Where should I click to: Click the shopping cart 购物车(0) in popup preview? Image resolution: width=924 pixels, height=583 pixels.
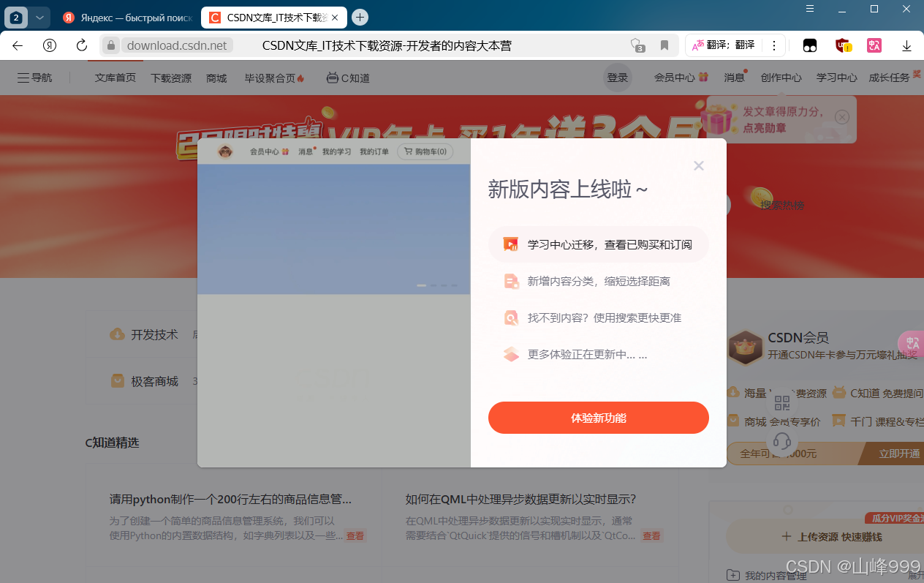tap(425, 151)
